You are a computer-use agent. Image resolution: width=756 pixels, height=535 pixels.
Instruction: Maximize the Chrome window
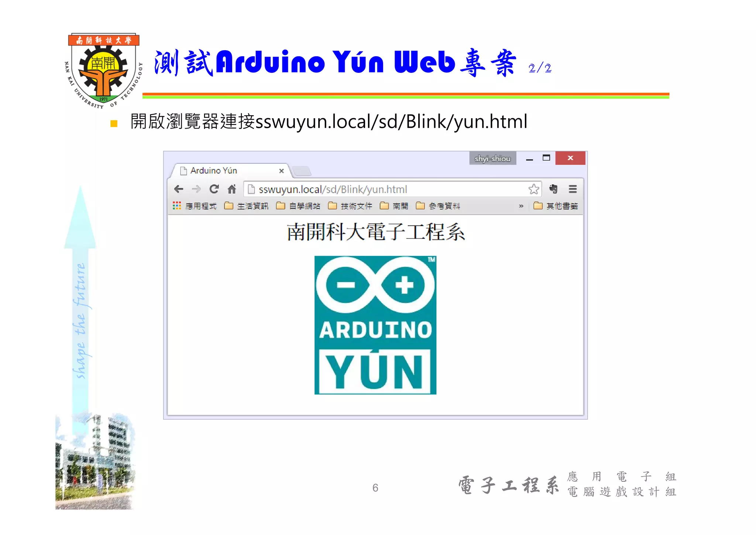tap(546, 158)
